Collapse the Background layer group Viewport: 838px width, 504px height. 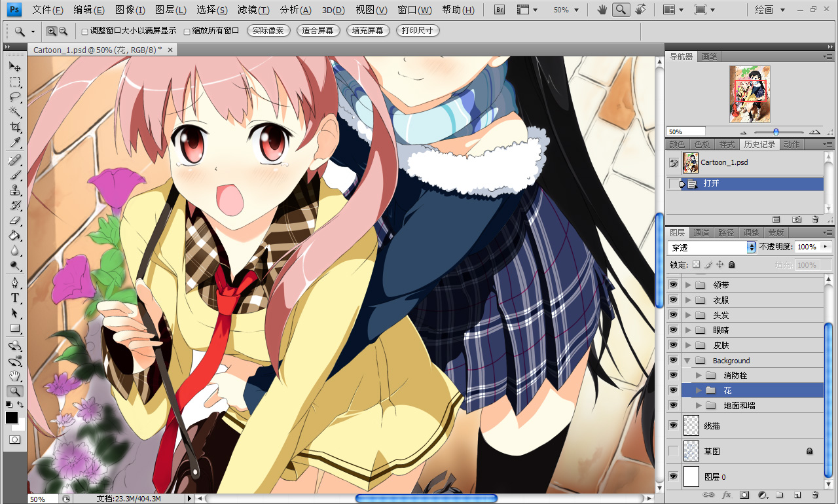pyautogui.click(x=687, y=361)
